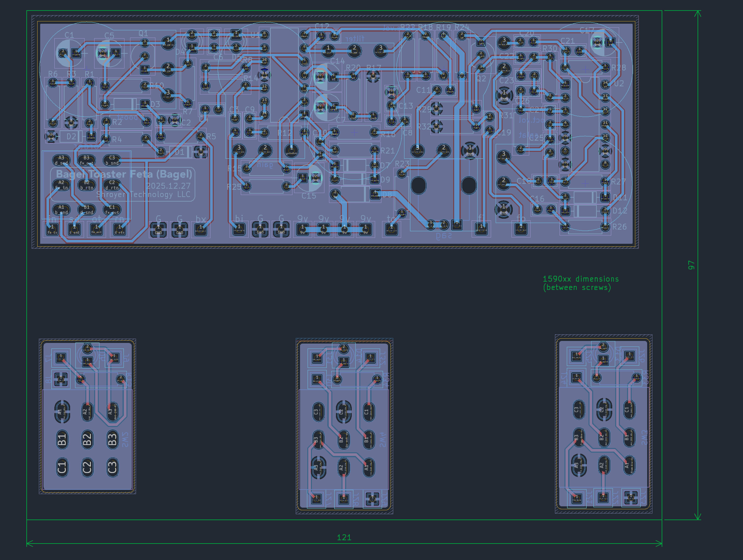Viewport: 743px width, 560px height.
Task: Click the C14 capacitor reference label
Action: pos(338,61)
